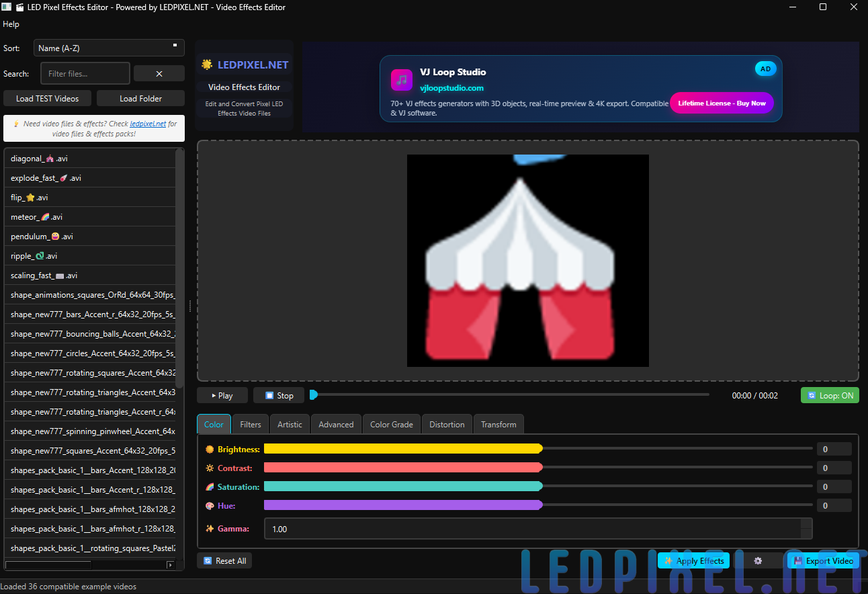Click the Contrast sun icon
This screenshot has height=594, width=868.
(x=210, y=468)
